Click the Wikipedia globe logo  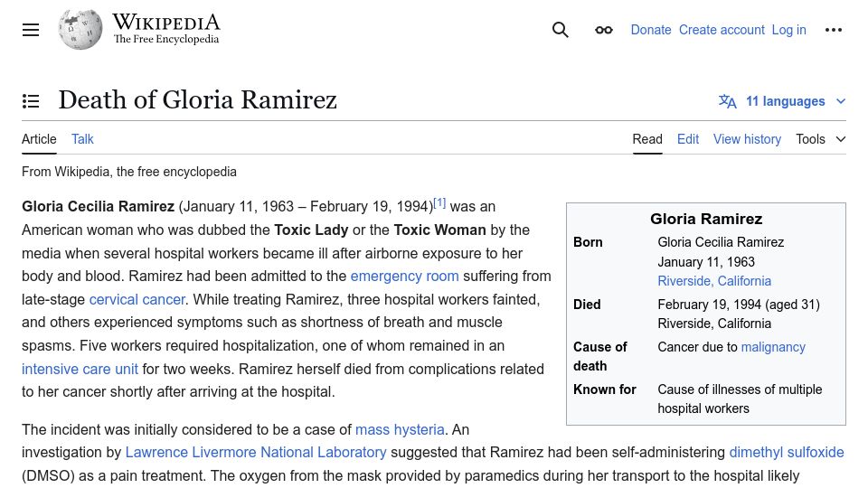(80, 30)
